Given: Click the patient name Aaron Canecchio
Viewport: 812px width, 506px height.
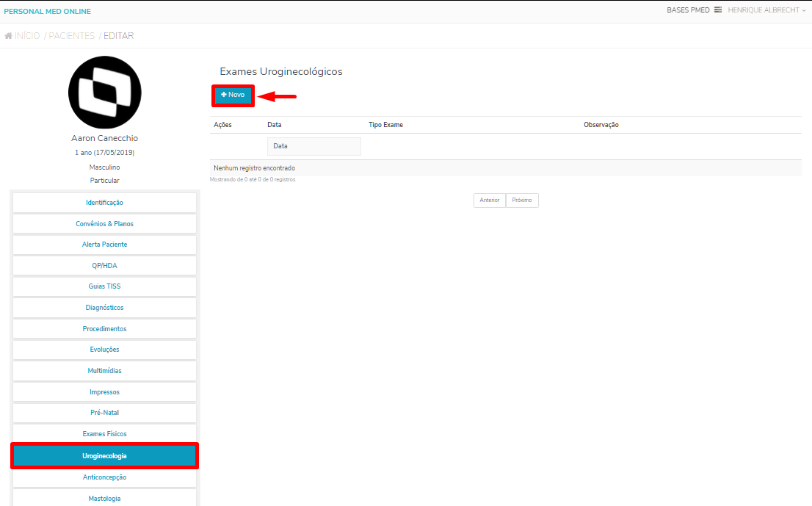Looking at the screenshot, I should click(x=104, y=138).
